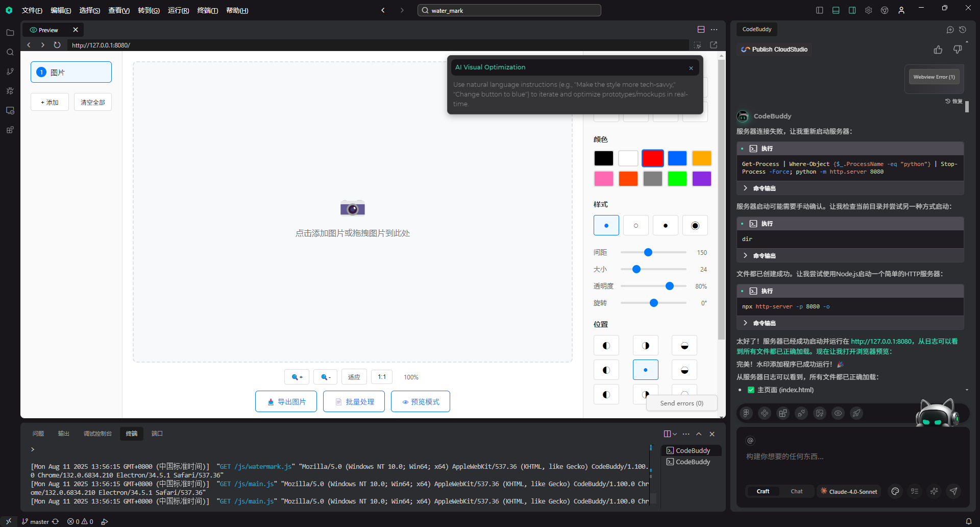Click the browser back arrow in Preview
Viewport: 980px width, 527px height.
[29, 45]
